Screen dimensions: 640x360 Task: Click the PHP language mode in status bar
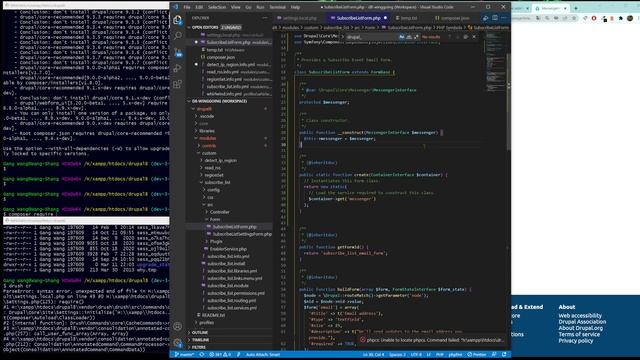pyautogui.click(x=440, y=355)
